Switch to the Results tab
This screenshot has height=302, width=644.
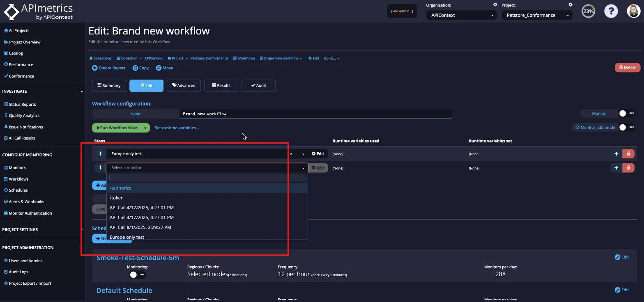coord(221,85)
